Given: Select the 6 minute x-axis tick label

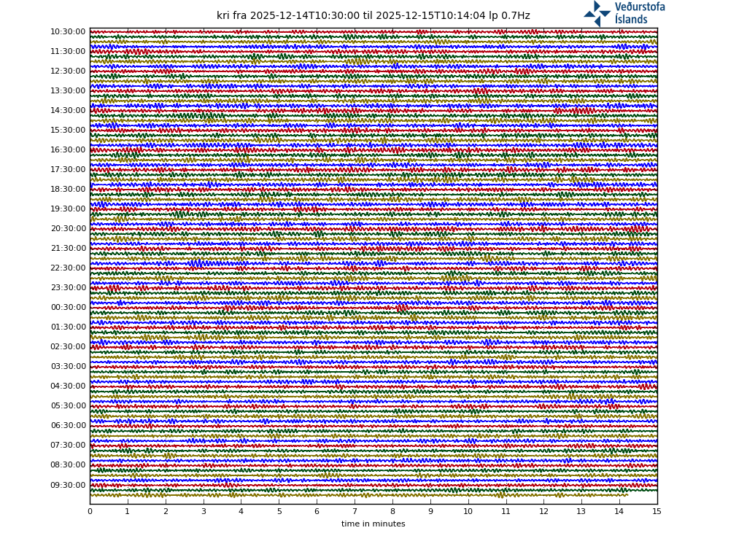Looking at the screenshot, I should (x=317, y=512).
